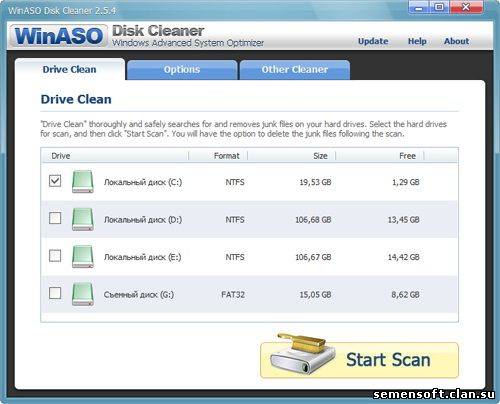
Task: Select the Локальный диск (E:) label
Action: (x=143, y=257)
